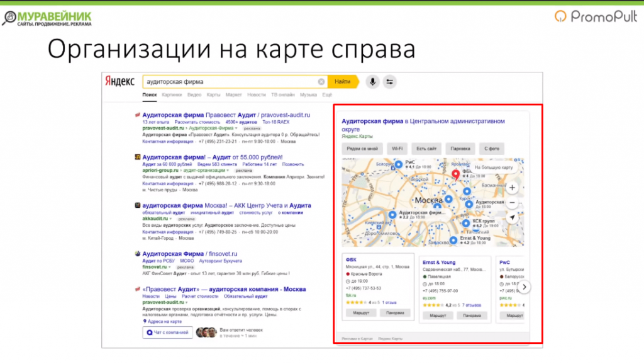Click "Аудит по РСБУ" sitelink
Screen dimensions: 644x364
pyautogui.click(x=158, y=261)
